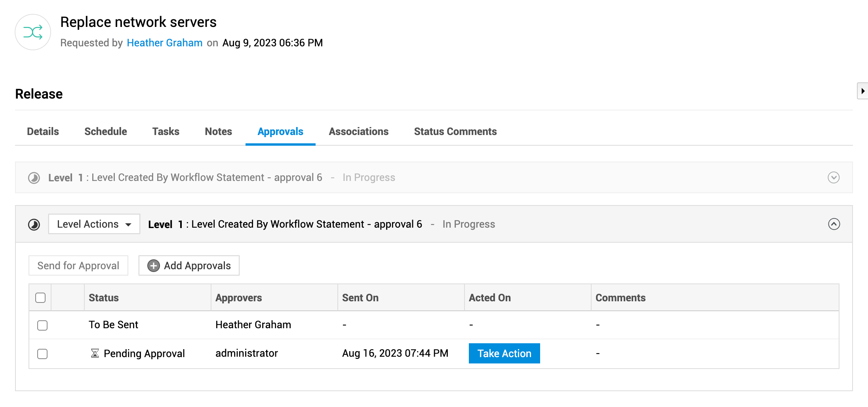Click the progress icon beside Level Actions

34,224
